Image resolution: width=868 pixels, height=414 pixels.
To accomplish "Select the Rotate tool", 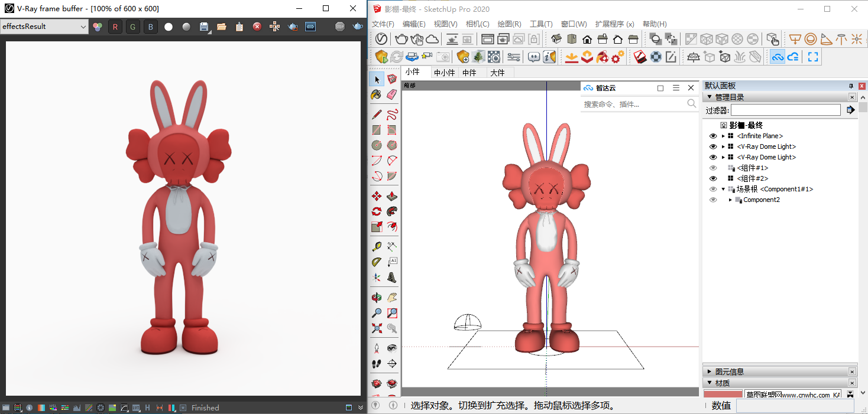I will point(376,211).
